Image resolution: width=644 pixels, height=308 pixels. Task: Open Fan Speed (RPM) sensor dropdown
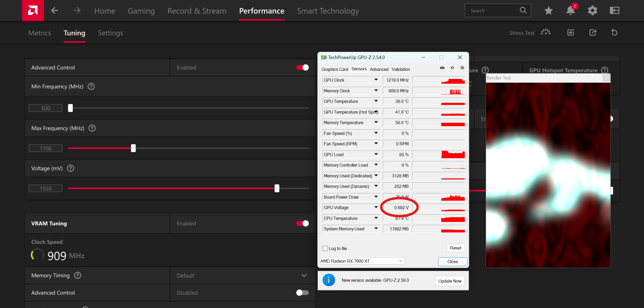[376, 144]
